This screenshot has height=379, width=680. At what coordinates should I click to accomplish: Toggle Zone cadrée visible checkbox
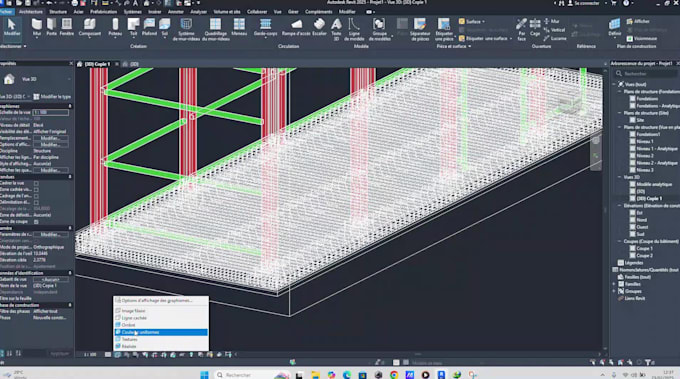pos(36,190)
